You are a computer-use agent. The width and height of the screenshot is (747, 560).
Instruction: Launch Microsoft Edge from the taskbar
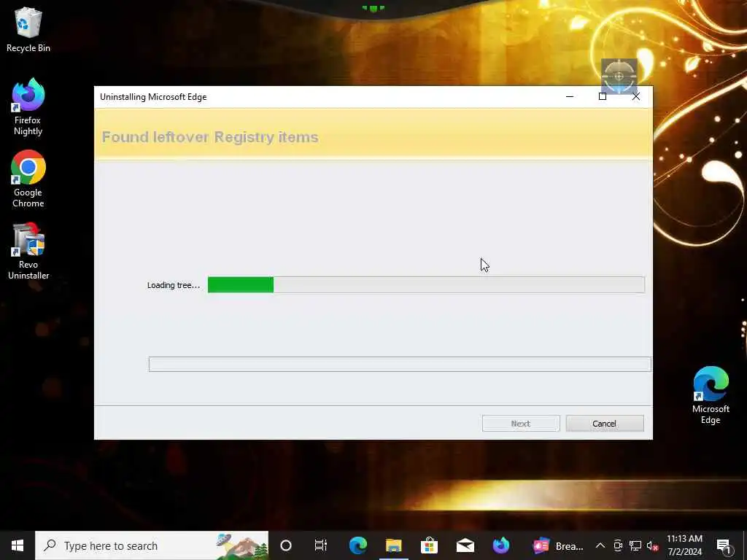(357, 545)
